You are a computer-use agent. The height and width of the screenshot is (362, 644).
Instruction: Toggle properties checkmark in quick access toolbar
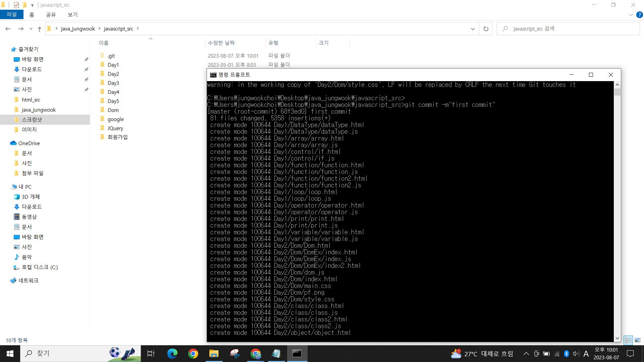click(x=16, y=5)
